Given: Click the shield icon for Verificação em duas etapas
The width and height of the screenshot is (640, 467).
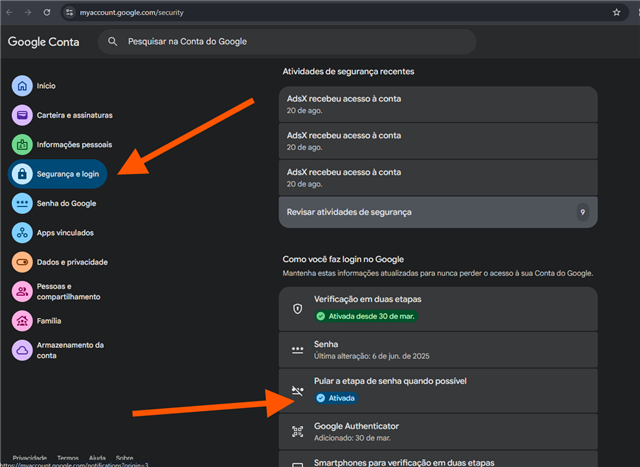Looking at the screenshot, I should point(298,309).
